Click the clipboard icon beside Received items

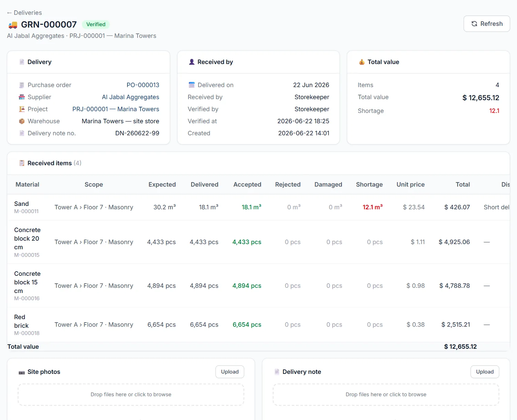[x=22, y=163]
